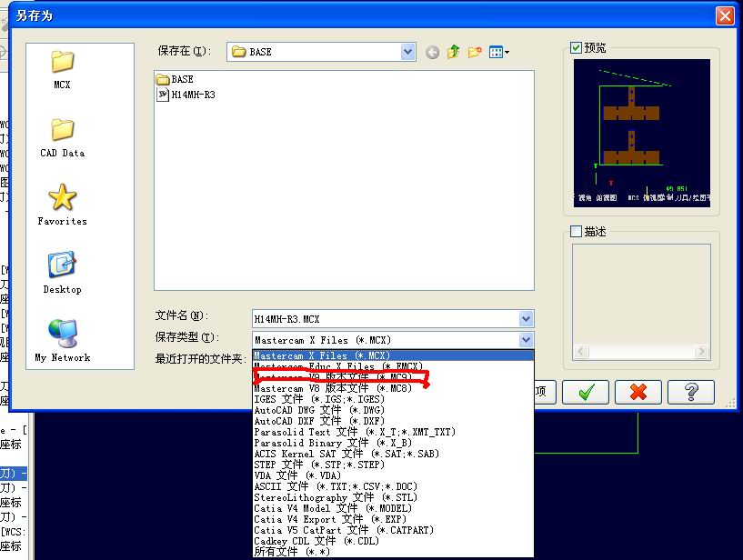Viewport: 743px width, 560px height.
Task: Click the Back navigation arrow icon
Action: click(x=432, y=52)
